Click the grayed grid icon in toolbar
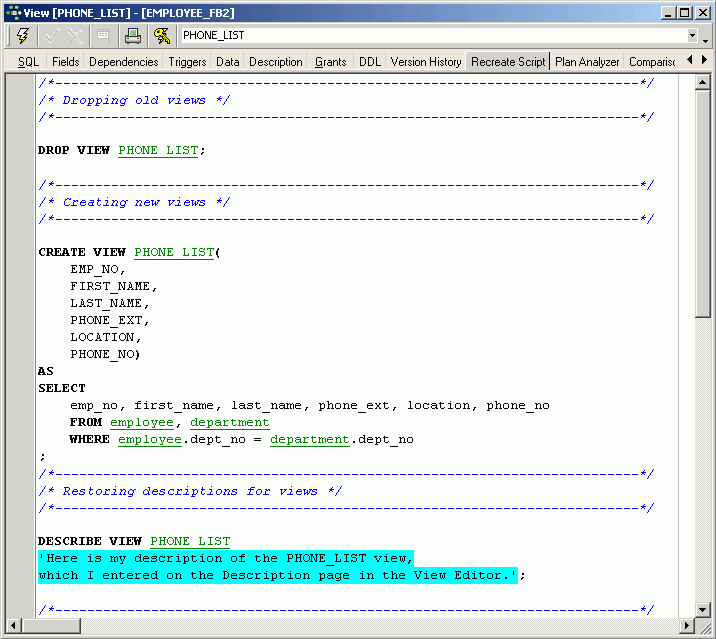Screen dimensions: 716x639 coord(103,36)
